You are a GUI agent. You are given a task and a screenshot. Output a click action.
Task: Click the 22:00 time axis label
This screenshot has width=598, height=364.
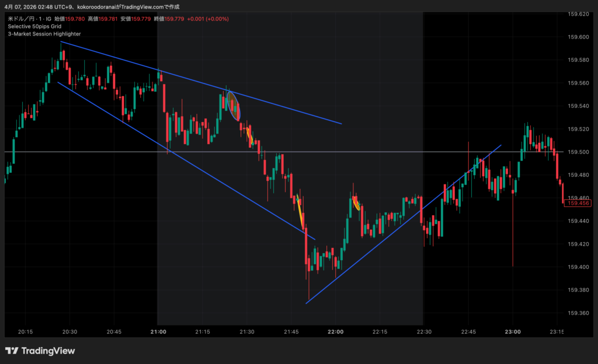coord(336,331)
